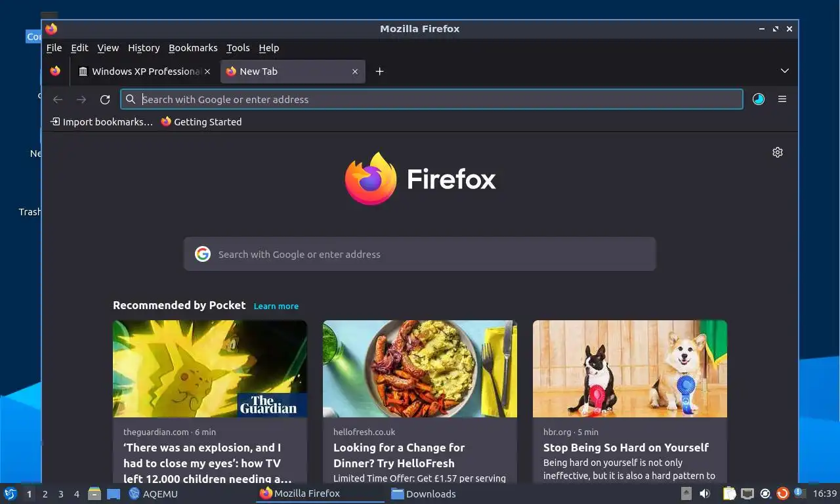Open the Bookmarks menu
Viewport: 840px width, 504px height.
pyautogui.click(x=193, y=48)
